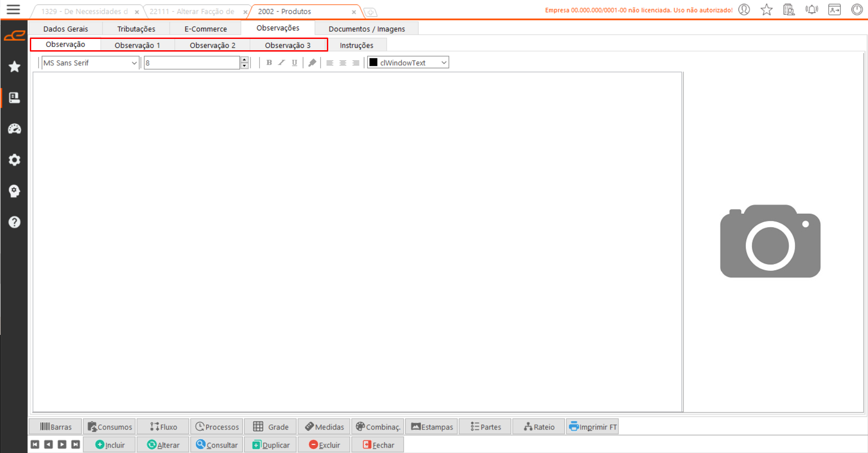Click the camera image placeholder

click(x=770, y=241)
